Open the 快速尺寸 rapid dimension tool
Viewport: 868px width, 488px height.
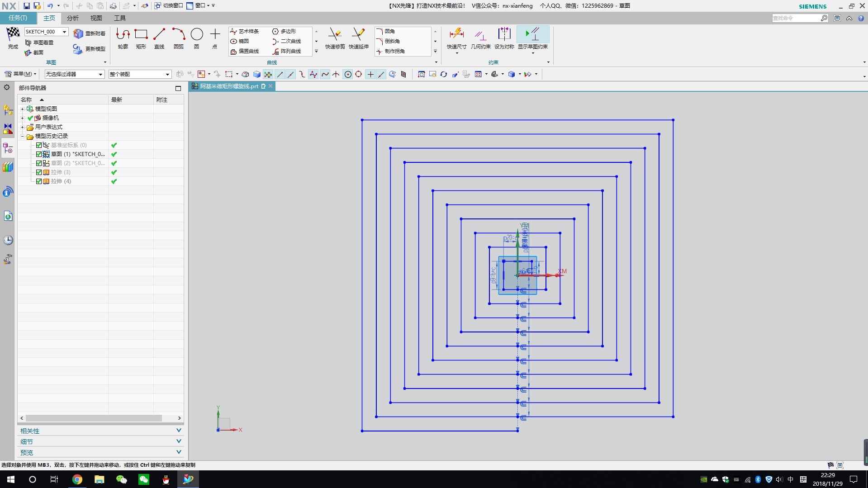(x=456, y=39)
